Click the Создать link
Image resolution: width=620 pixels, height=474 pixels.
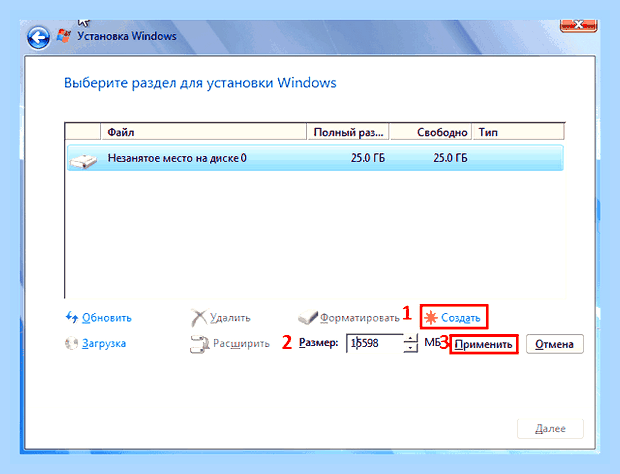tap(460, 318)
